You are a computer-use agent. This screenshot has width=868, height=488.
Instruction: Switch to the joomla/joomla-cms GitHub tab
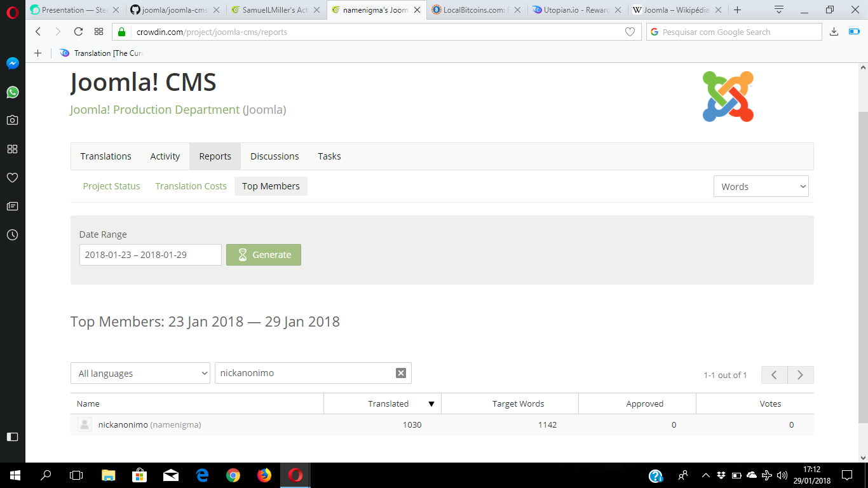click(175, 10)
